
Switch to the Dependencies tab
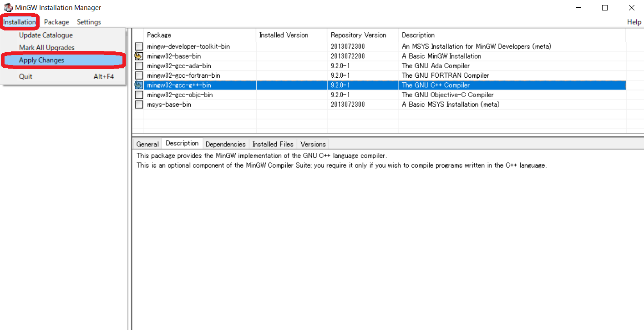(x=225, y=144)
